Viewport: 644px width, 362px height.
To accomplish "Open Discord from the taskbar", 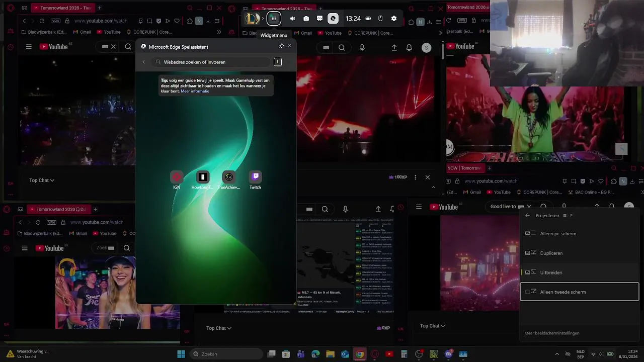I will tap(448, 354).
